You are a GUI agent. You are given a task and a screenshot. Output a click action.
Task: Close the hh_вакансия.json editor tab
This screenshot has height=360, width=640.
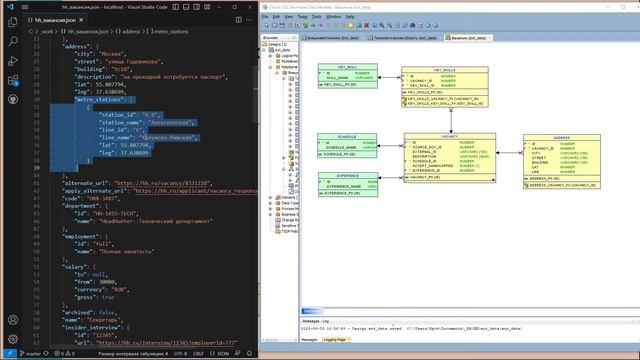[81, 20]
